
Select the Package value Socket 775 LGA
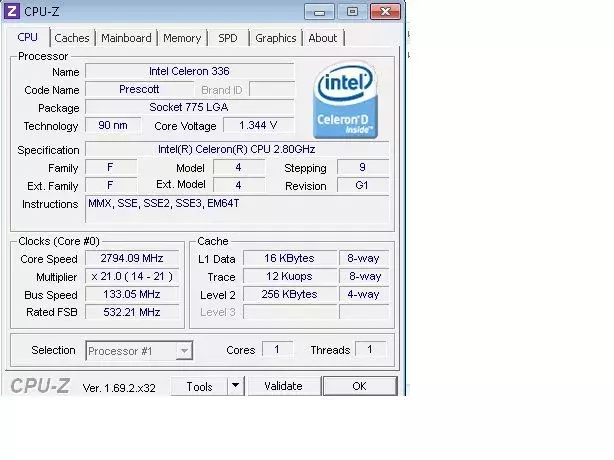pyautogui.click(x=190, y=107)
